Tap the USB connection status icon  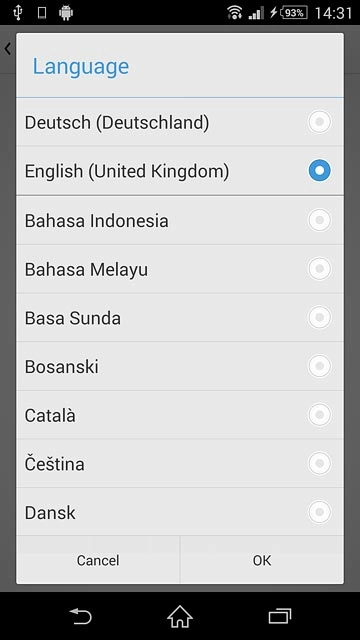(x=17, y=13)
